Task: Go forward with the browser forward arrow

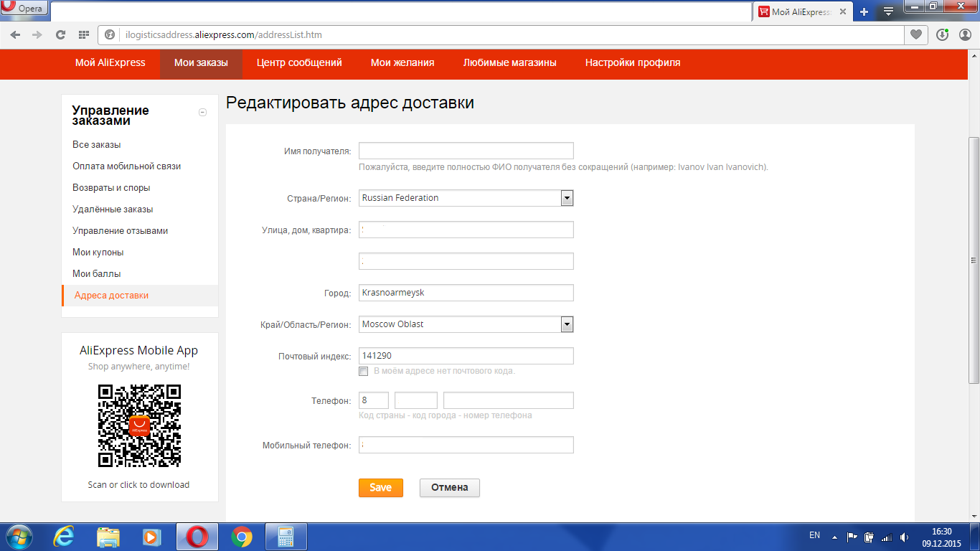Action: pos(37,34)
